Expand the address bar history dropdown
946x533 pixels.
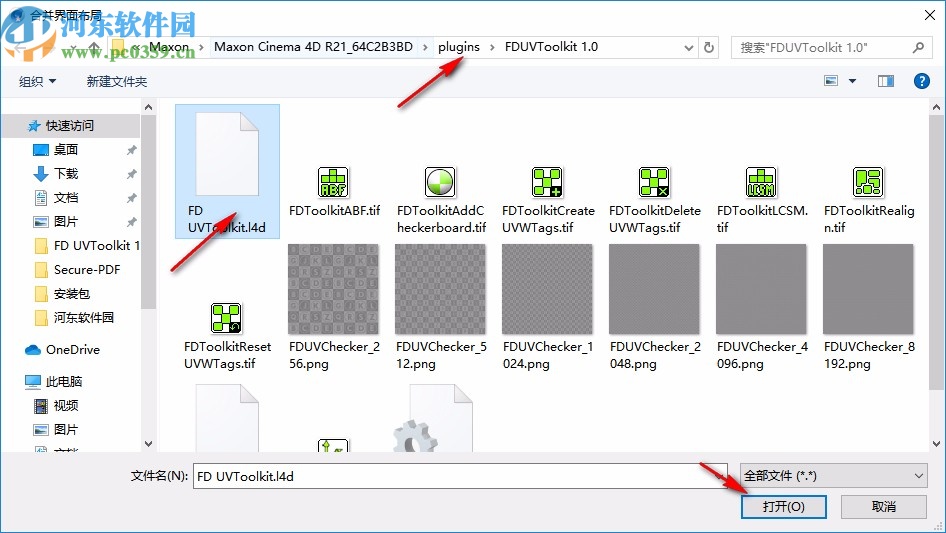pos(688,47)
